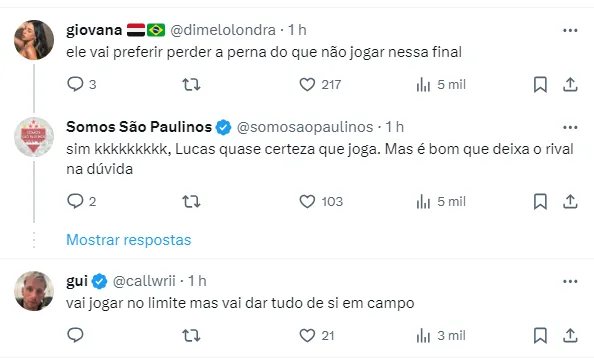Retweet giovana's post
The height and width of the screenshot is (364, 594).
click(x=191, y=84)
